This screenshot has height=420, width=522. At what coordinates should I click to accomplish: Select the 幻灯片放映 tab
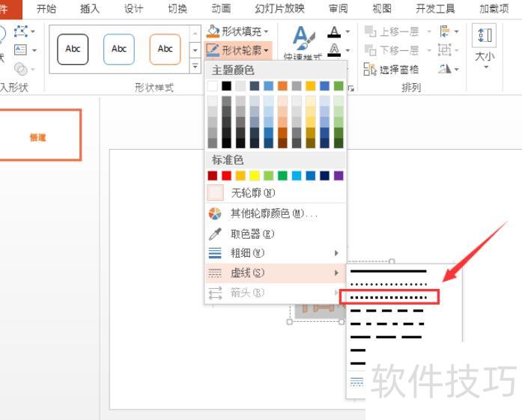[x=279, y=9]
